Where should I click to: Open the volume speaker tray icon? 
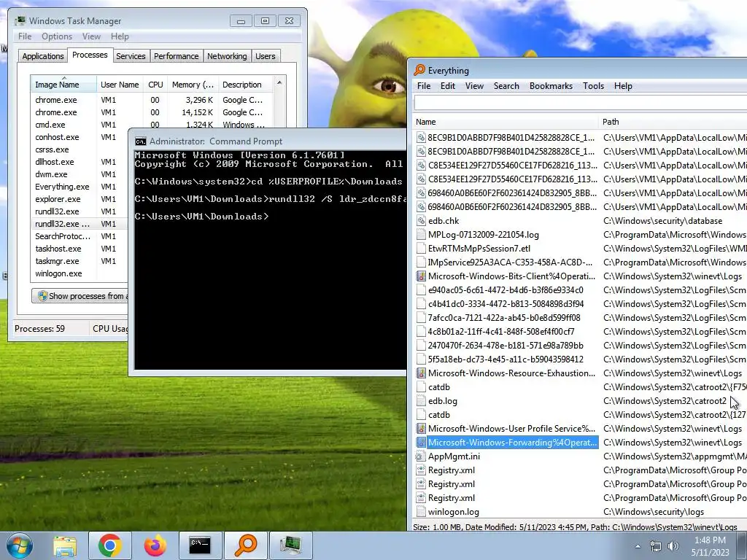(x=673, y=546)
